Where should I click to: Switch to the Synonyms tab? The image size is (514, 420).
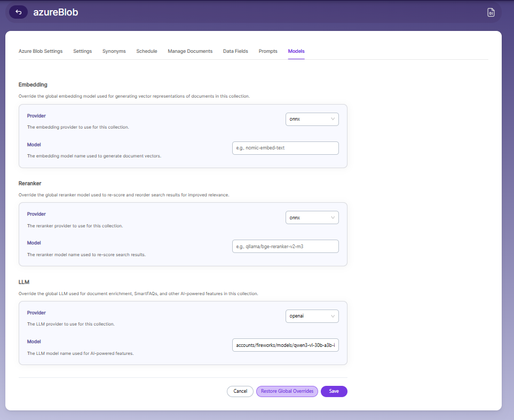[x=114, y=51]
